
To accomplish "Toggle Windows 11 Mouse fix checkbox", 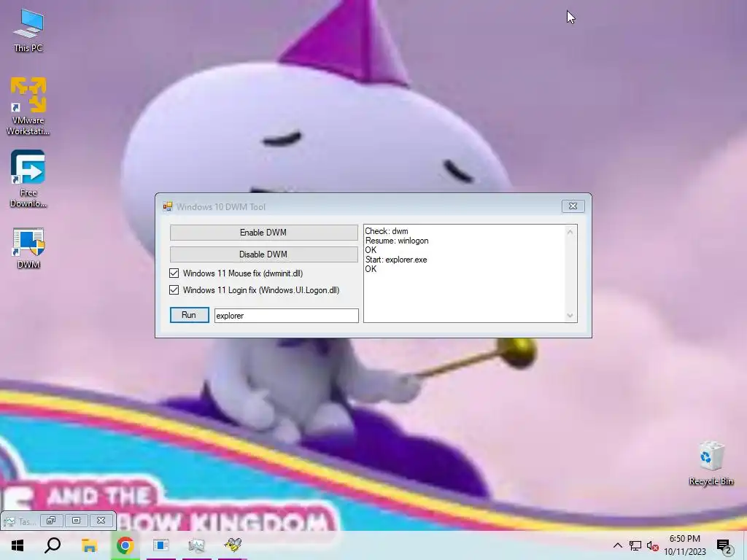I will tap(174, 273).
